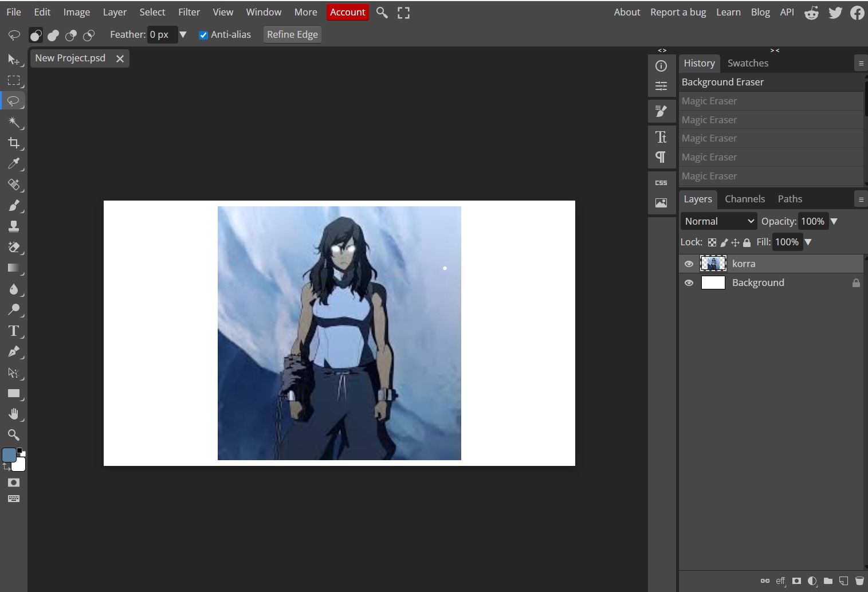This screenshot has height=592, width=868.
Task: Select the Gradient tool
Action: pos(14,268)
